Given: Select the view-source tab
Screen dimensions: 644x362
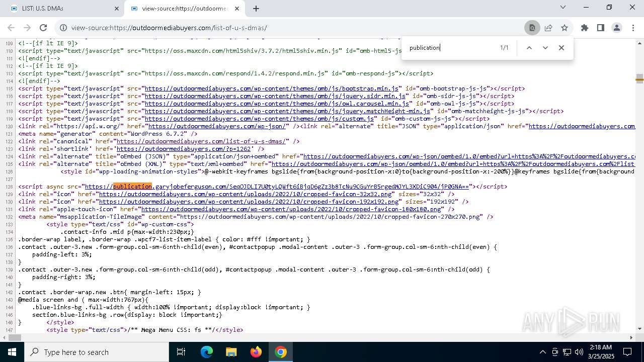Looking at the screenshot, I should point(185,9).
